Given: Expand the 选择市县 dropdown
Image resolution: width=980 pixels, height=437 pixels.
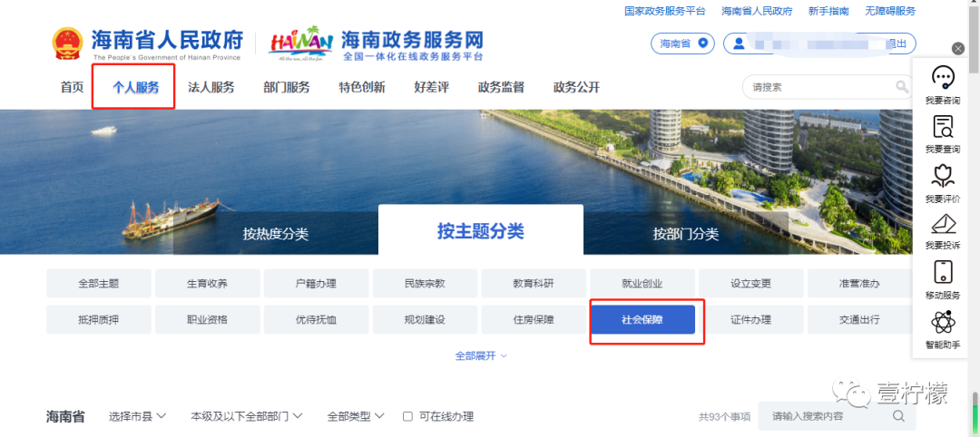Looking at the screenshot, I should pos(137,416).
